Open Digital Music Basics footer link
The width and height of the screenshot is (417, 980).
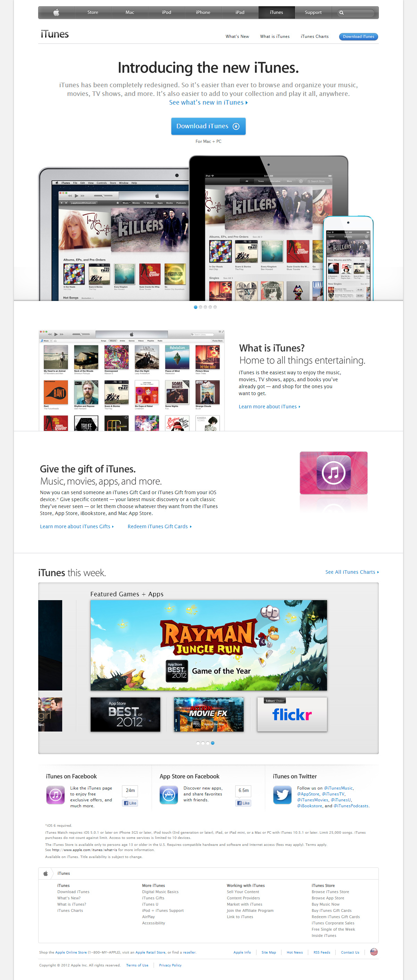click(x=160, y=892)
